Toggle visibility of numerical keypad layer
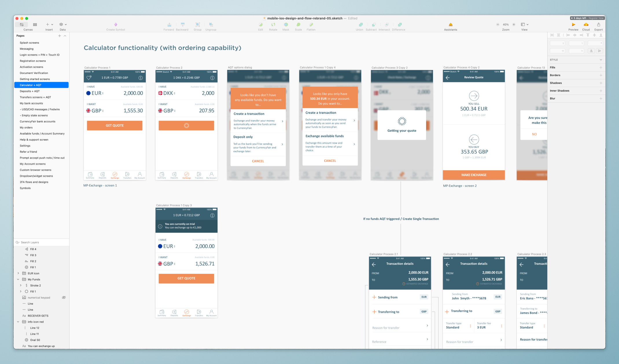The image size is (619, 364). [x=64, y=298]
